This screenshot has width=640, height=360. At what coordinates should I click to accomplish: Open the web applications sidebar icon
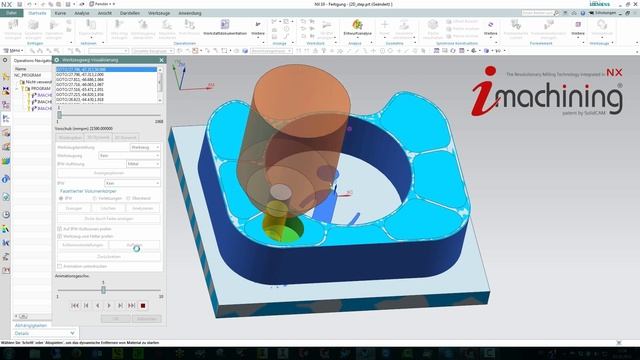click(x=6, y=197)
